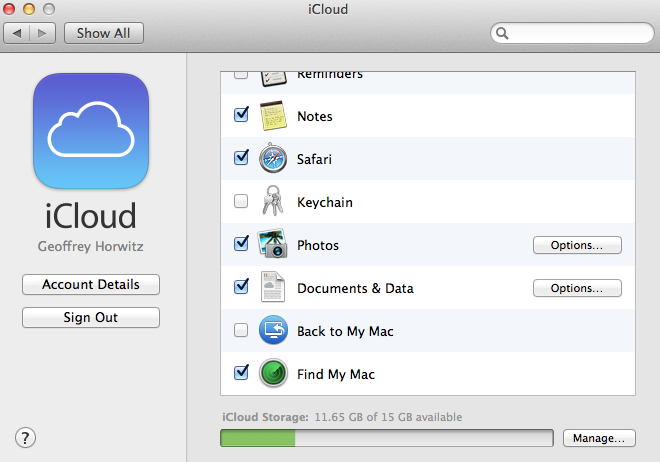Open Account Details

click(x=91, y=284)
